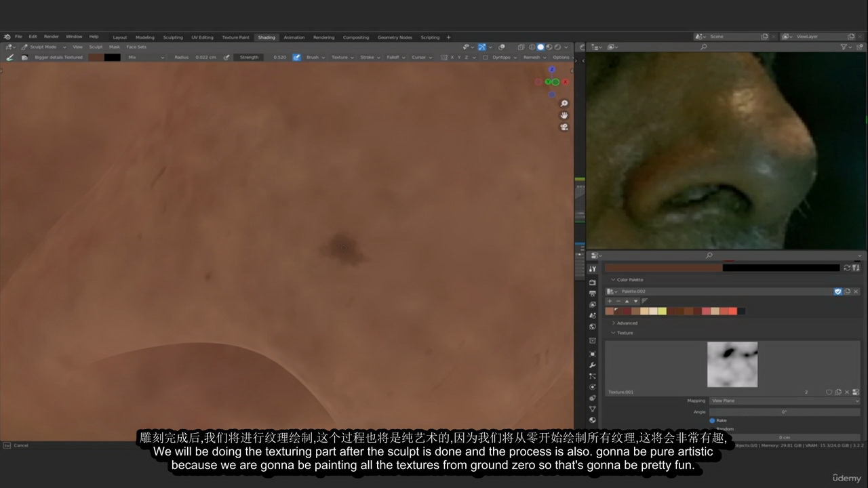
Task: Open the Render menu
Action: tap(52, 37)
